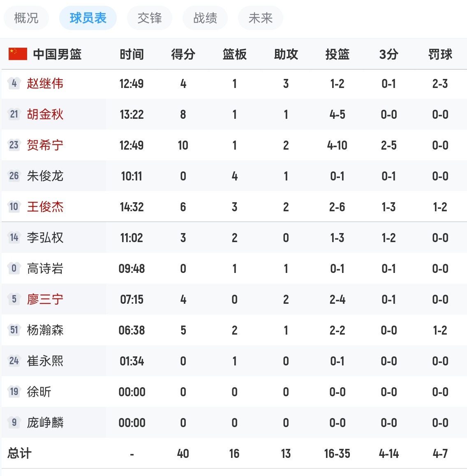The image size is (467, 476).
Task: Switch to the 概况 tab
Action: click(26, 18)
